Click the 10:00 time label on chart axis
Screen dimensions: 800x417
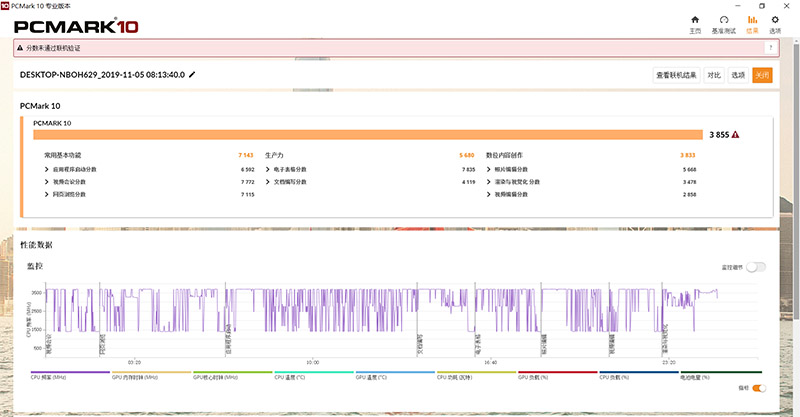point(313,362)
